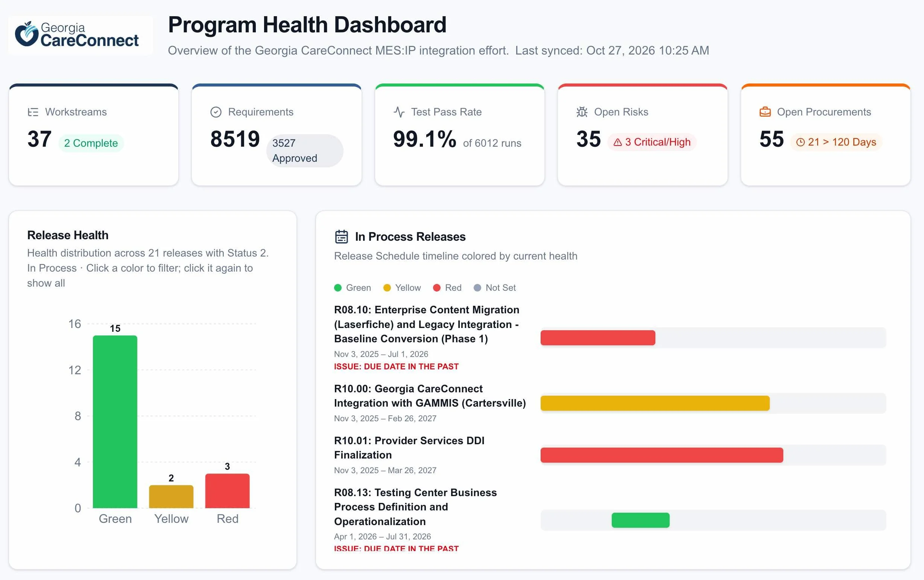Open the 2 Complete workstreams badge
This screenshot has width=924, height=580.
click(x=91, y=143)
